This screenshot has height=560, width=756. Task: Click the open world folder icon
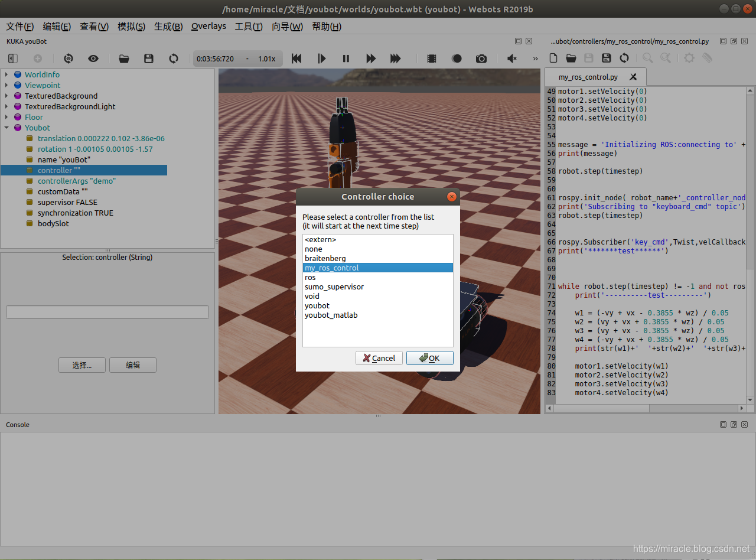tap(124, 58)
